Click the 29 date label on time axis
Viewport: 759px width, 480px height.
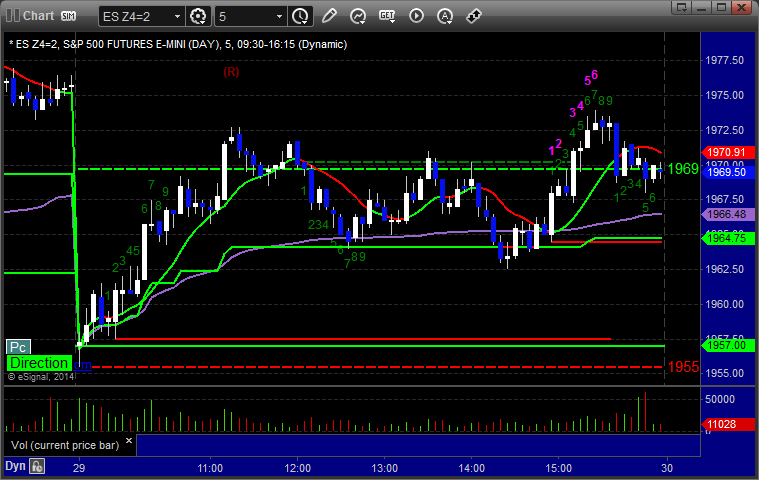tap(79, 468)
